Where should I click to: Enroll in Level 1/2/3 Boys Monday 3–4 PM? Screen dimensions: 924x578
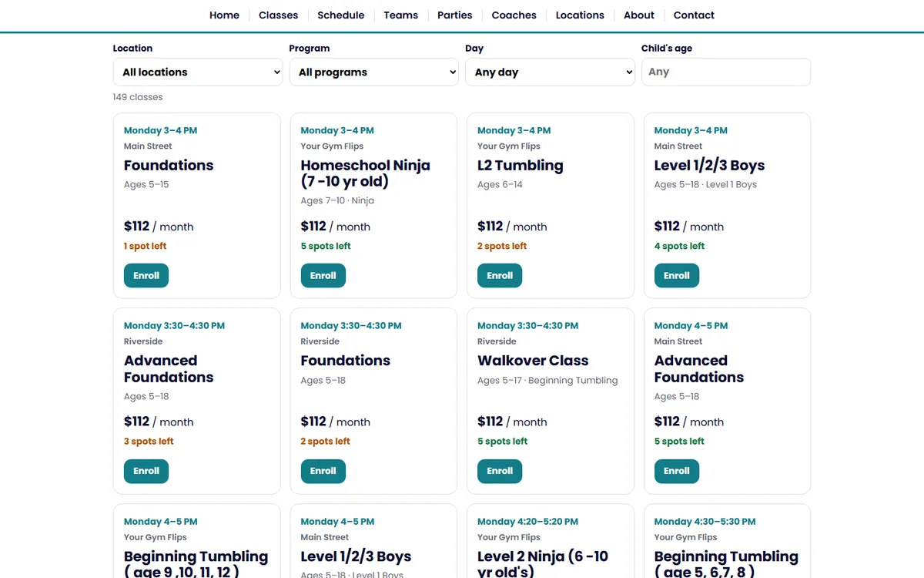pos(677,276)
